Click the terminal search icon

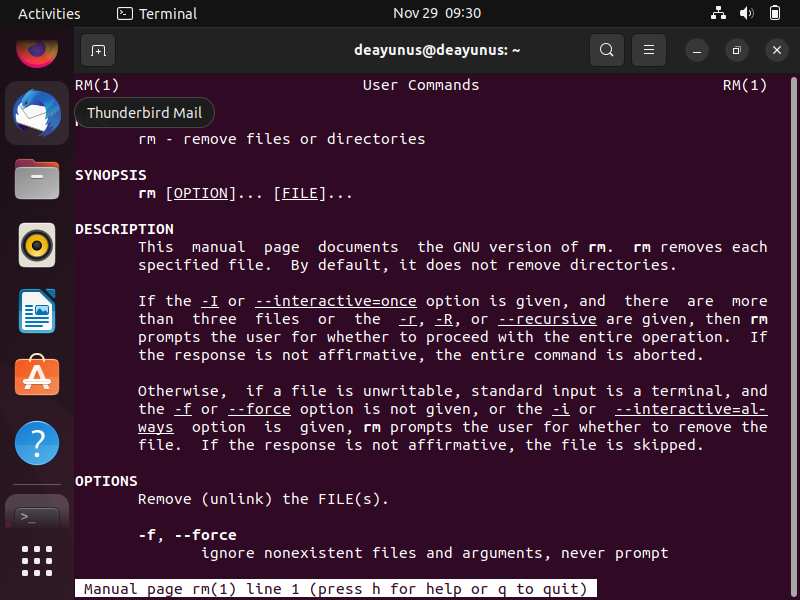tap(607, 50)
